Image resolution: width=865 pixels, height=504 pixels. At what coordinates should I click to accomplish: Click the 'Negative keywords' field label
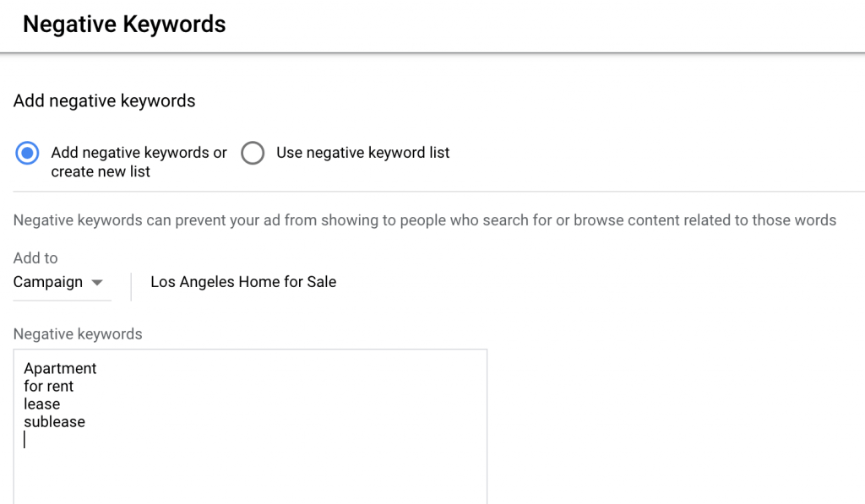click(x=78, y=333)
